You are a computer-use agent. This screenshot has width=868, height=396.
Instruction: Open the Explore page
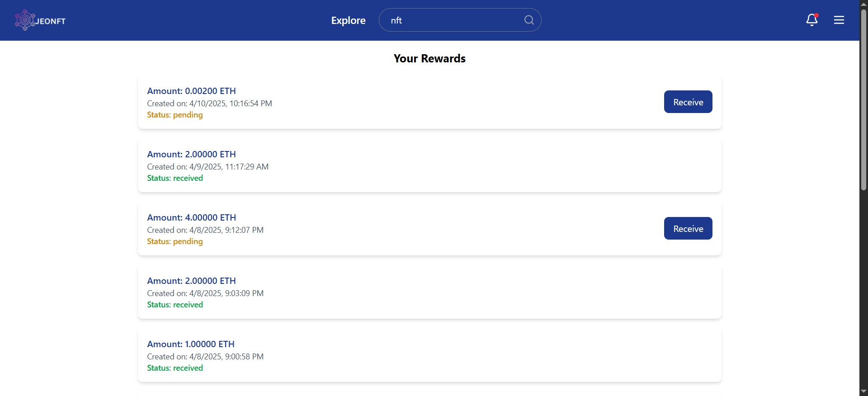[348, 20]
